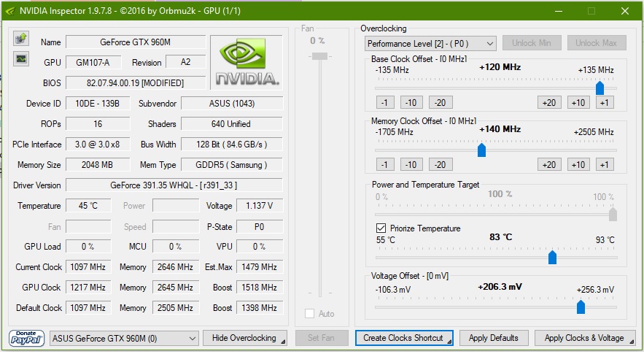Toggle the Priorize Temperature checkbox
This screenshot has height=354, width=644.
[x=381, y=228]
